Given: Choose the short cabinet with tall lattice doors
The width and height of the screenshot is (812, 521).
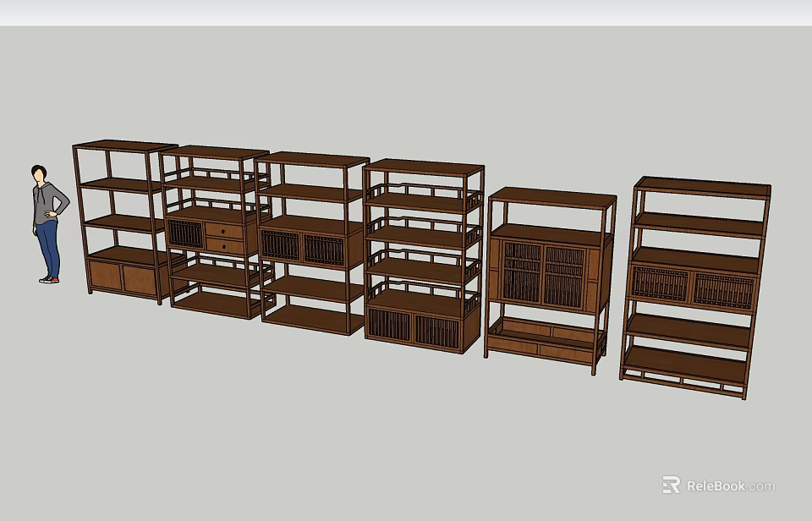Looking at the screenshot, I should [551, 280].
